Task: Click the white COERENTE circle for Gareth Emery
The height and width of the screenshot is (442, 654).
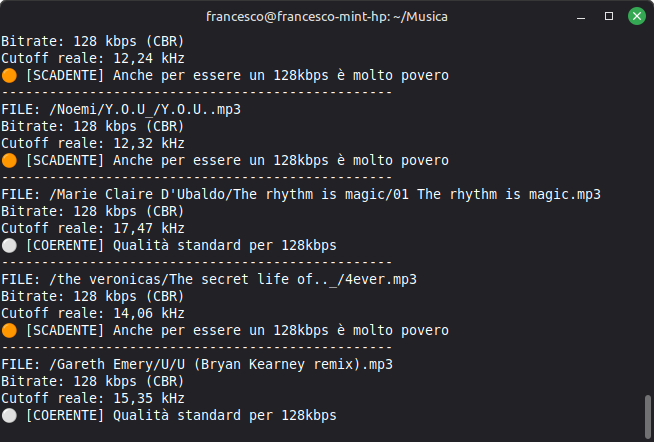Action: click(9, 415)
